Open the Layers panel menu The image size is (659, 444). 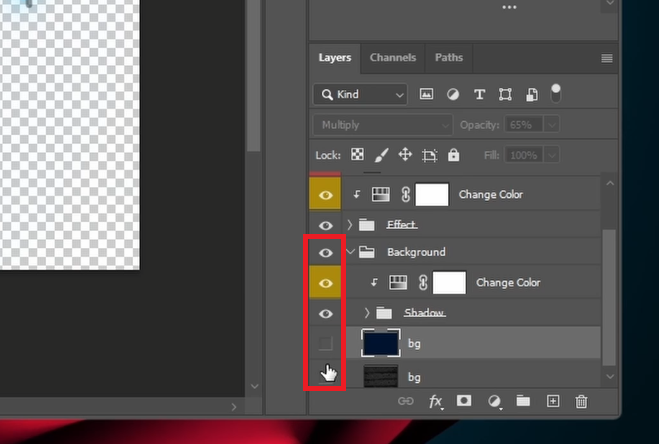(606, 58)
